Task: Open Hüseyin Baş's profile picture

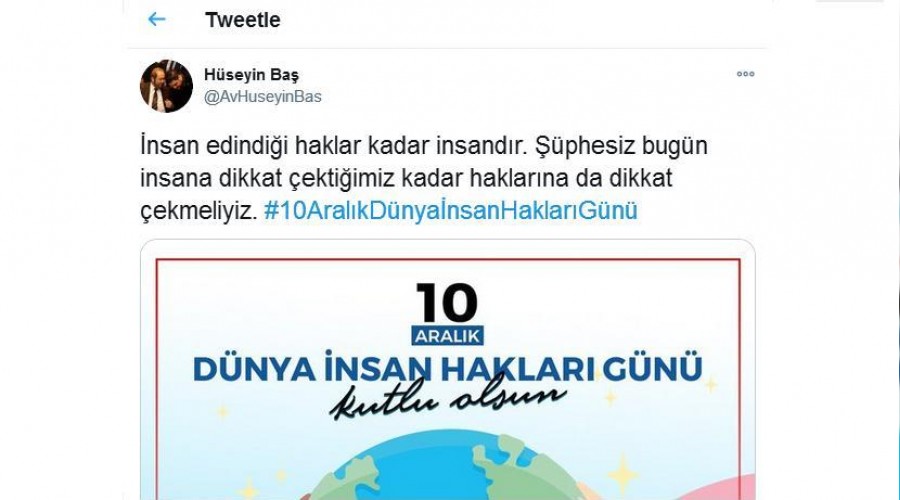Action: tap(166, 86)
